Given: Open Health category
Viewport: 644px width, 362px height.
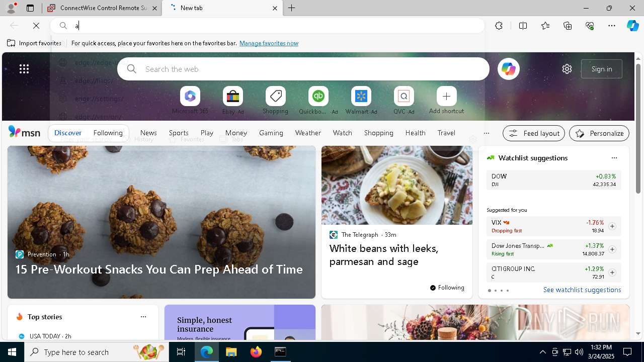Looking at the screenshot, I should [x=415, y=133].
